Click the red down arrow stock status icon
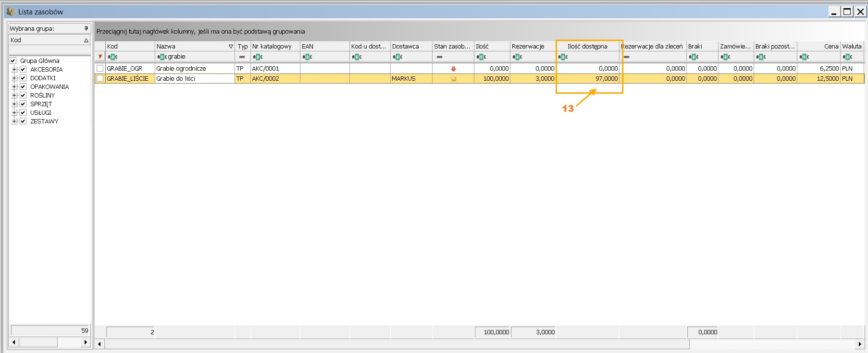Screen dimensions: 868x353 click(453, 69)
